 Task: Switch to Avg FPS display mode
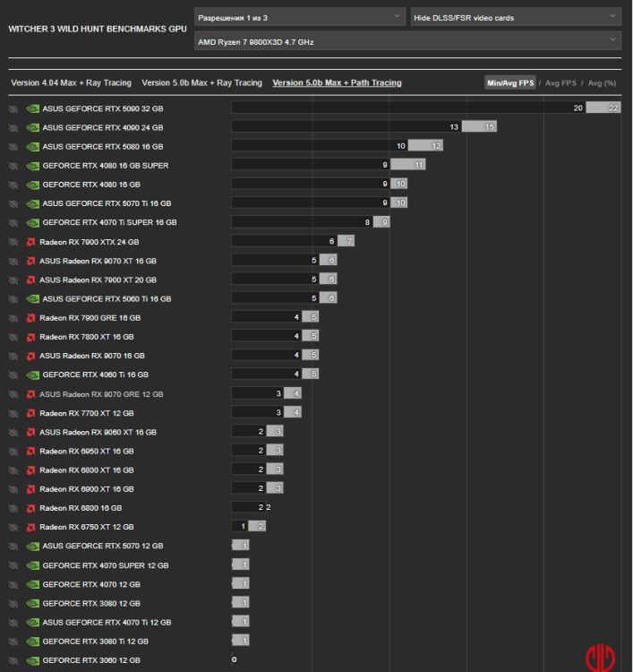560,83
